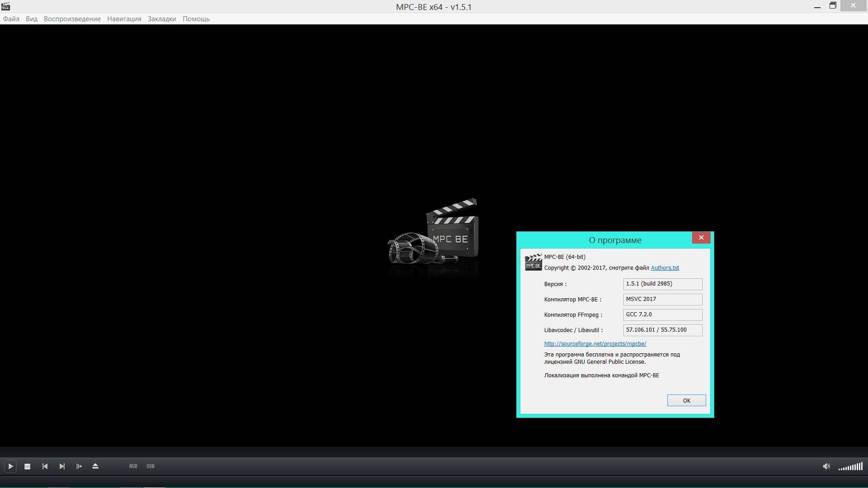
Task: Click the 'Libavcodec / Libavutil :' label
Action: click(x=573, y=330)
